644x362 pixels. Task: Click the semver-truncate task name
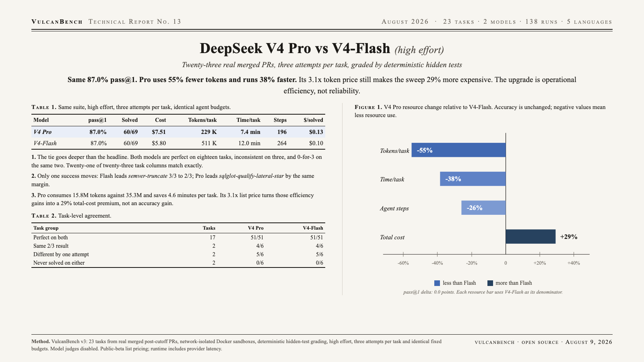[x=148, y=176]
